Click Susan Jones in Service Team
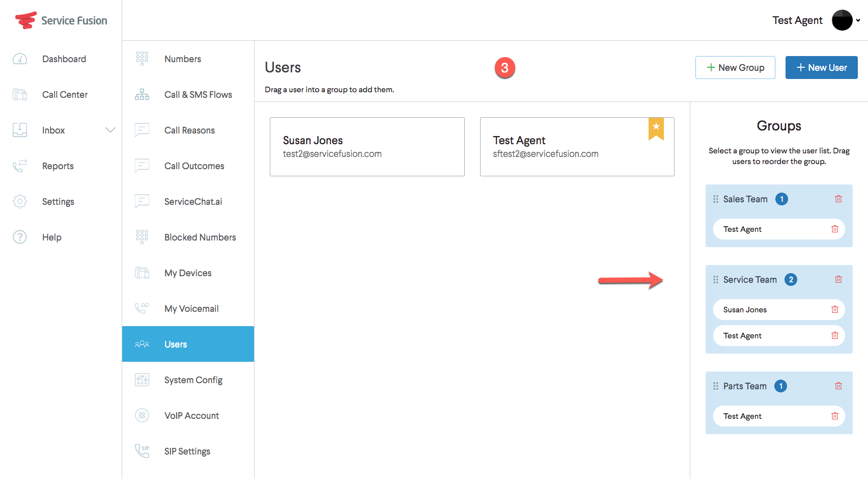This screenshot has height=479, width=868. click(779, 309)
